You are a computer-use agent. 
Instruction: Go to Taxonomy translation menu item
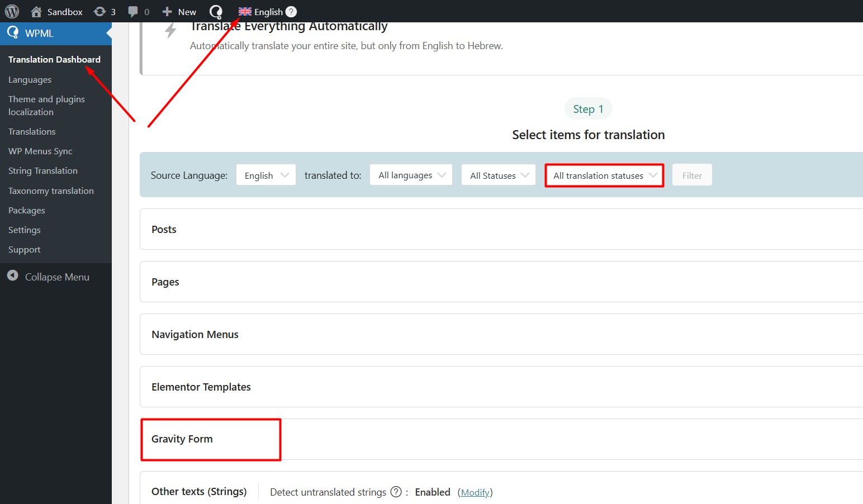[x=51, y=191]
